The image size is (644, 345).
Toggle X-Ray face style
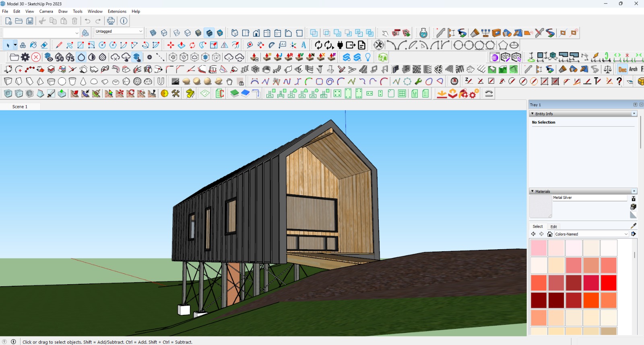153,33
